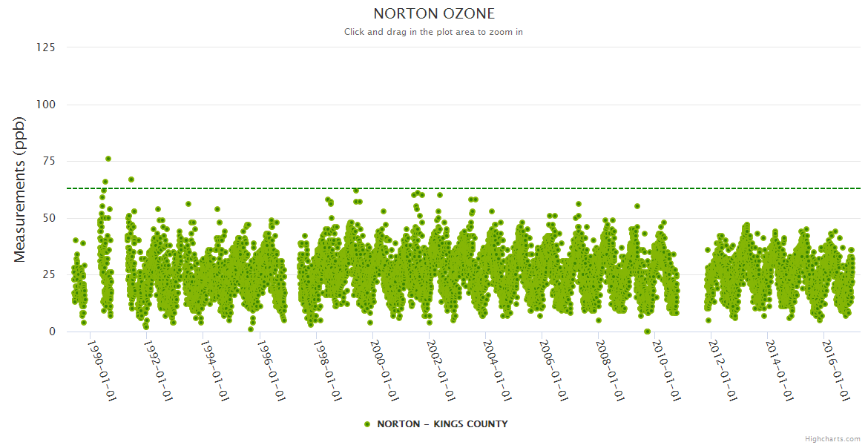The width and height of the screenshot is (868, 445).
Task: Click the 75 y-axis tick label
Action: (48, 161)
